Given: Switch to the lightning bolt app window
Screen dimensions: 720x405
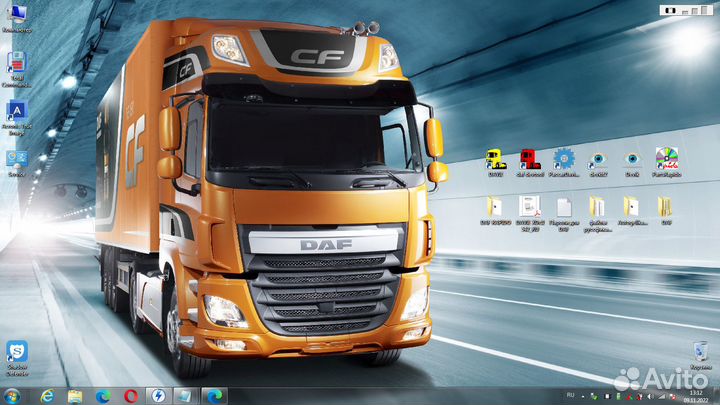Looking at the screenshot, I should click(159, 396).
